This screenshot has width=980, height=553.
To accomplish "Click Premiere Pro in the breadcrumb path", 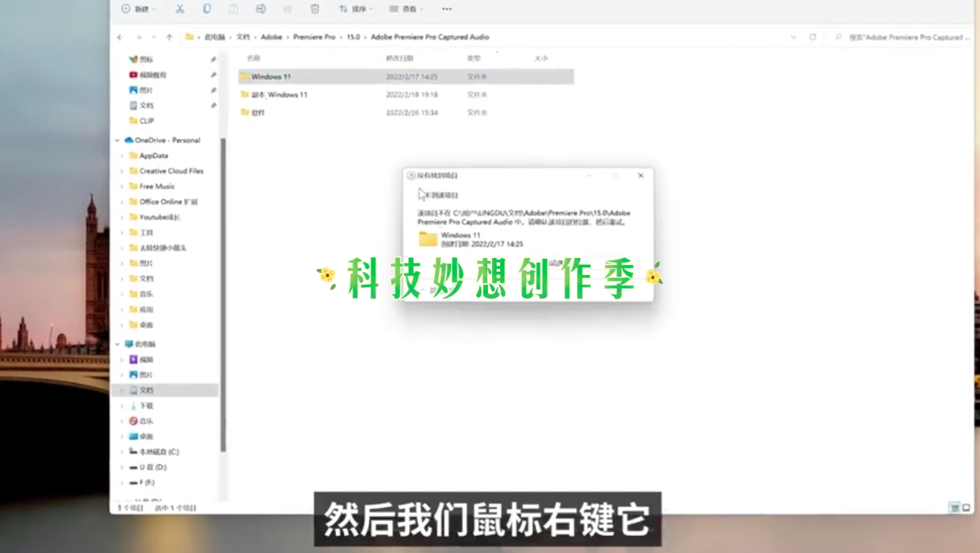I will click(x=314, y=37).
